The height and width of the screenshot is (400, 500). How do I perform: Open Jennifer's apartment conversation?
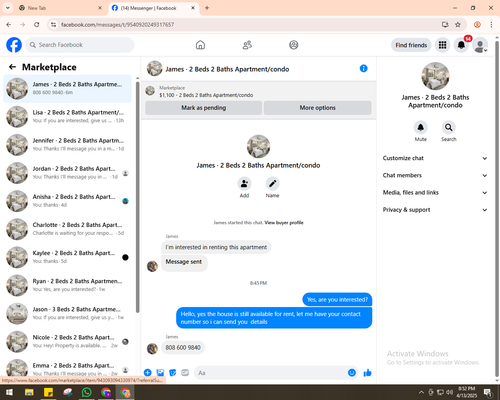pos(67,145)
